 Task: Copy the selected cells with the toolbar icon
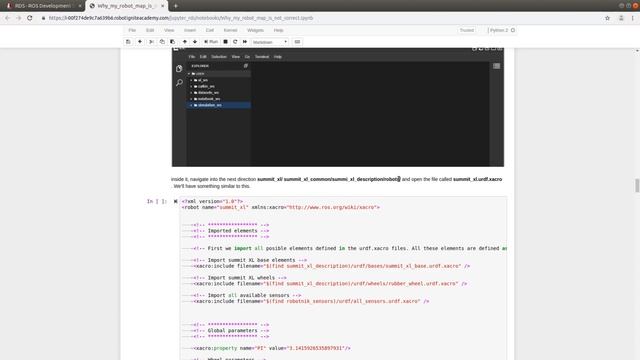pyautogui.click(x=162, y=42)
